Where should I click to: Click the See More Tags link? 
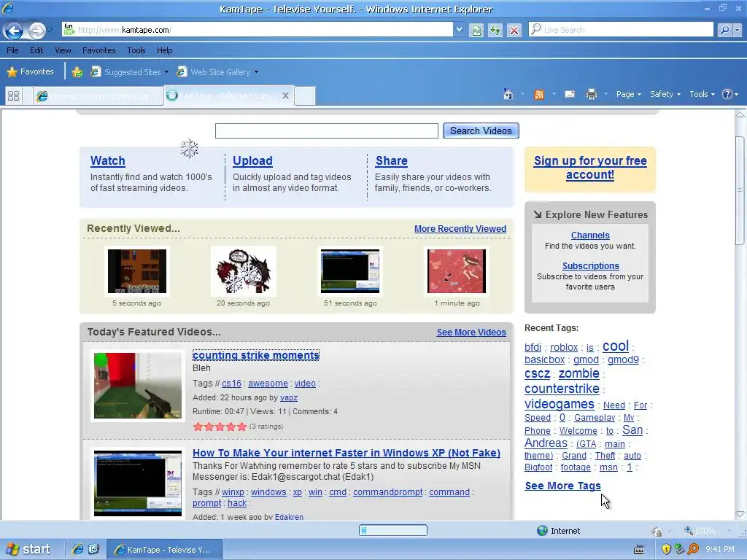562,486
